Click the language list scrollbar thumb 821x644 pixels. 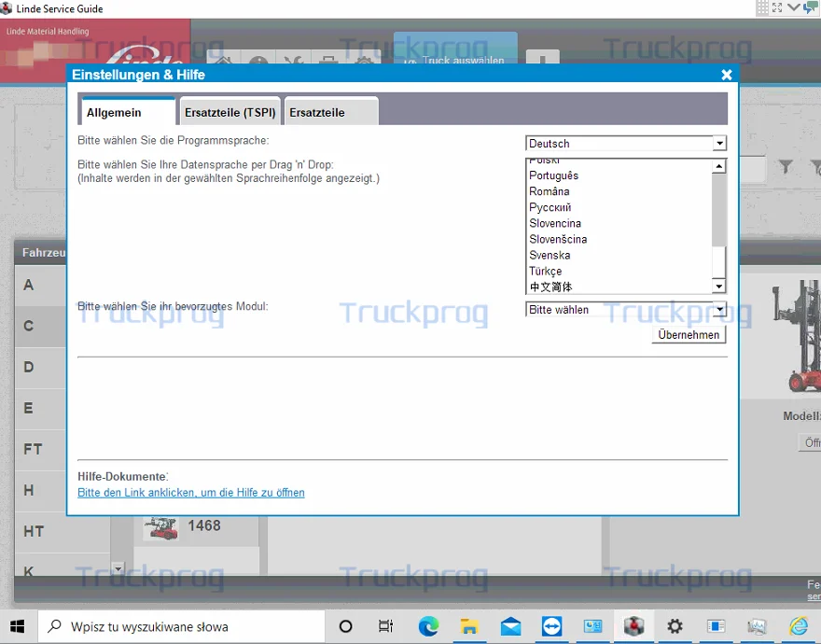(x=719, y=261)
